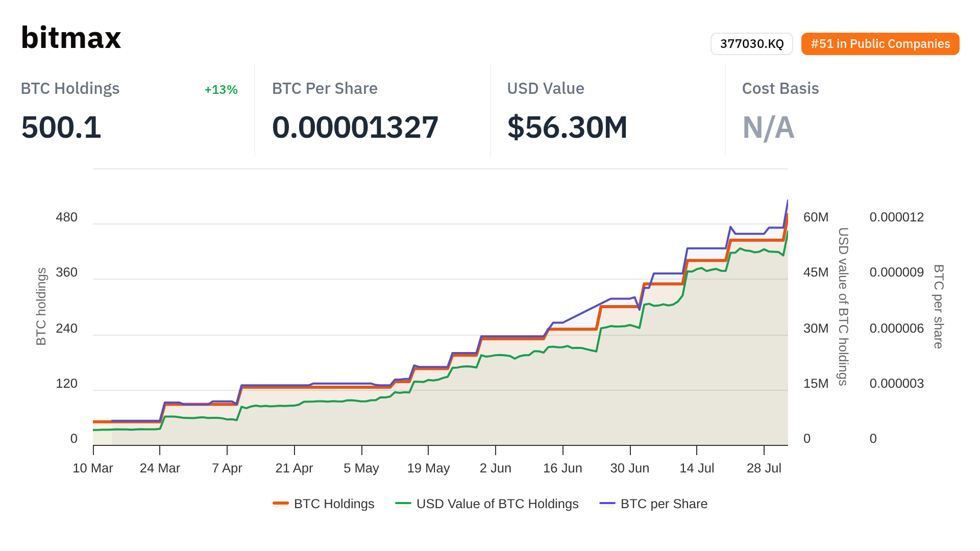Viewport: 980px width, 551px height.
Task: Click the 28 Jul x-axis date label
Action: (764, 468)
